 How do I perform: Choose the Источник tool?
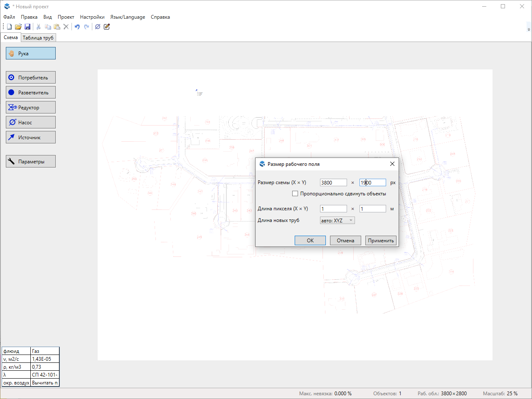pos(31,137)
